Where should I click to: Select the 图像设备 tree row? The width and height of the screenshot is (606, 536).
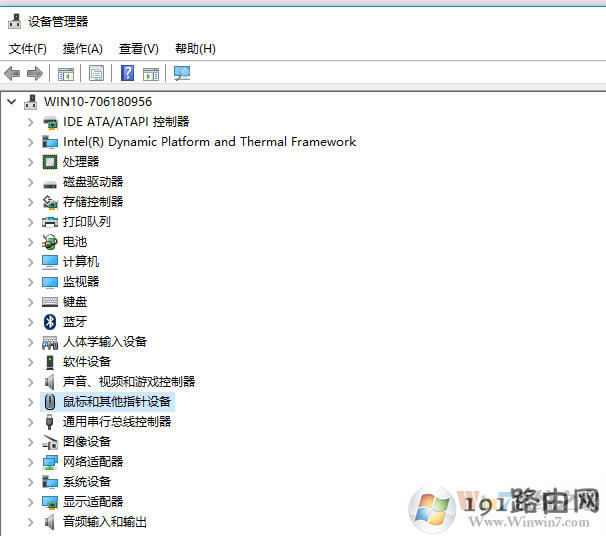point(87,442)
